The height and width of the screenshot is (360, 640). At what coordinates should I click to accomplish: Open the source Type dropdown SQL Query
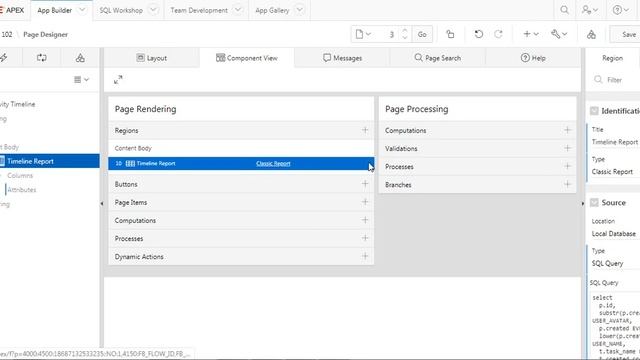[615, 264]
